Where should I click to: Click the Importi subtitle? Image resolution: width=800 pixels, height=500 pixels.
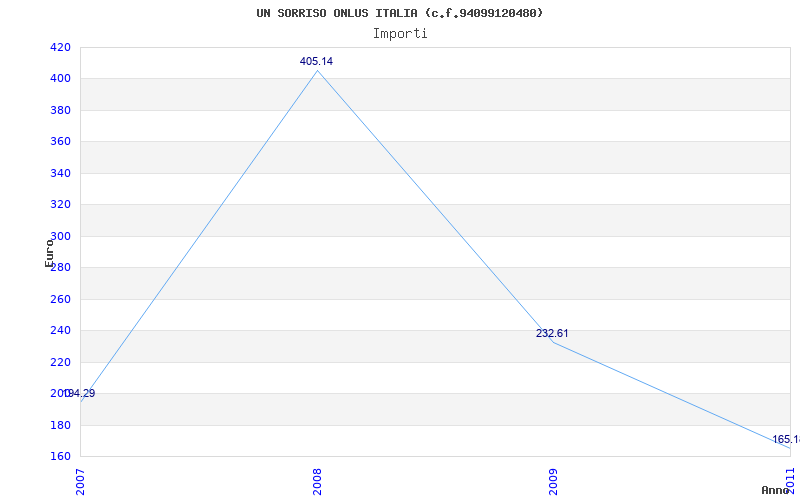click(400, 34)
